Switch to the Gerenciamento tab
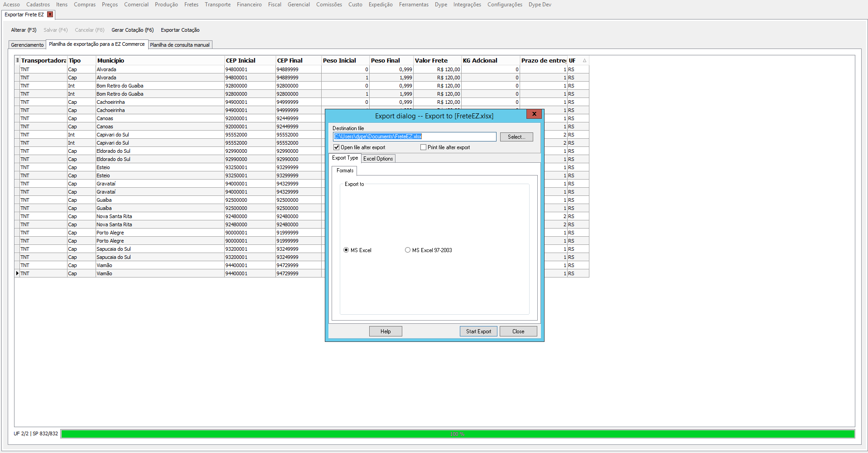Image resolution: width=868 pixels, height=453 pixels. click(27, 45)
